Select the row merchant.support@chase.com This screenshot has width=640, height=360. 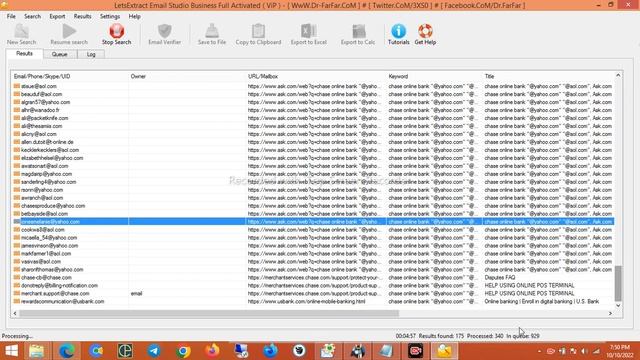click(x=312, y=293)
